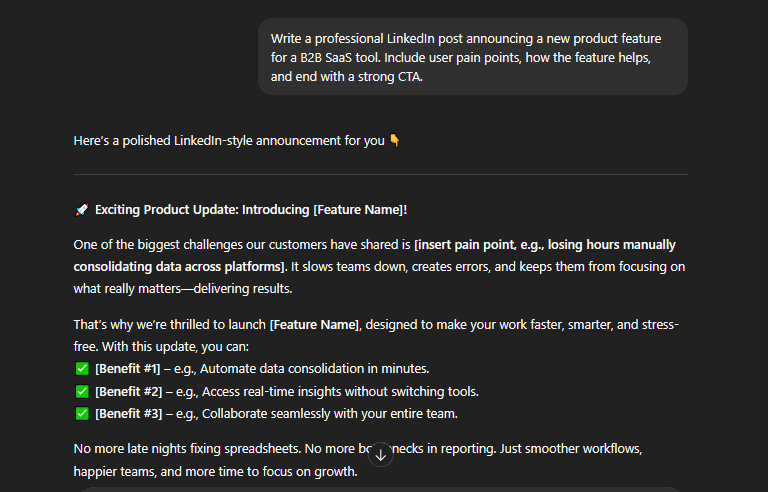Click the scroll-to-bottom arrow button
This screenshot has height=492, width=768.
(x=381, y=455)
